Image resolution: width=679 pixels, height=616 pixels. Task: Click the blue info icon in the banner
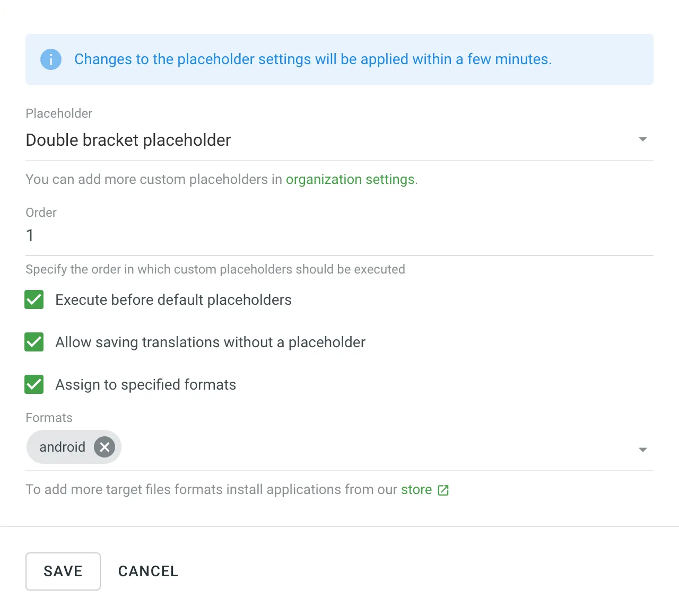click(51, 59)
